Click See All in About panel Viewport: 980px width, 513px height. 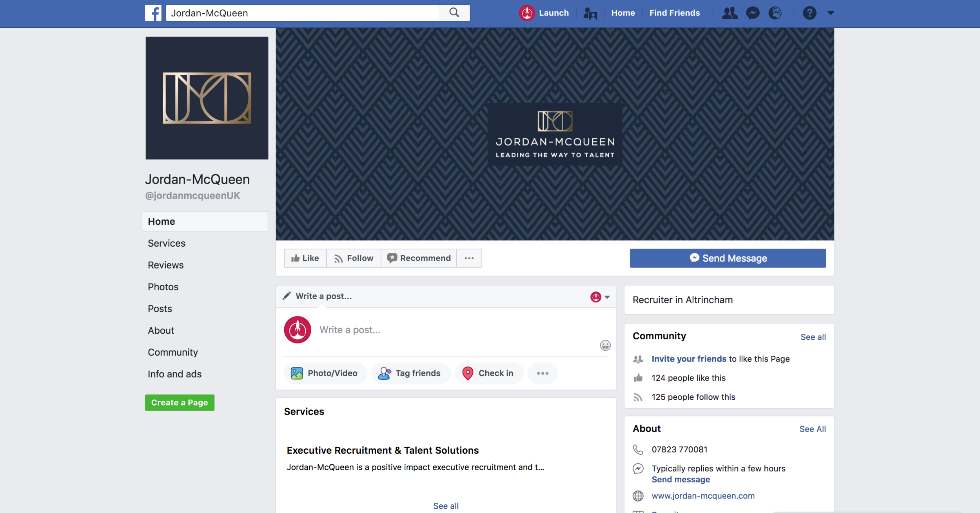point(813,429)
